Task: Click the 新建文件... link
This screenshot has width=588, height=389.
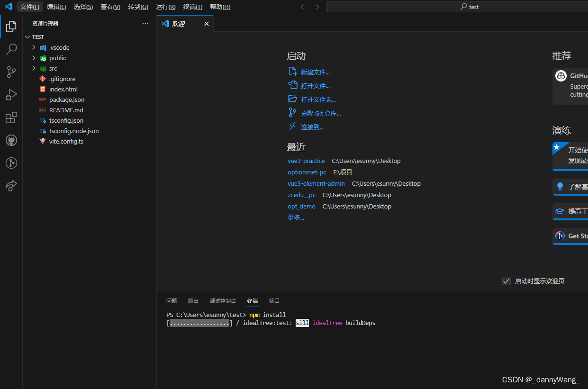Action: point(315,72)
